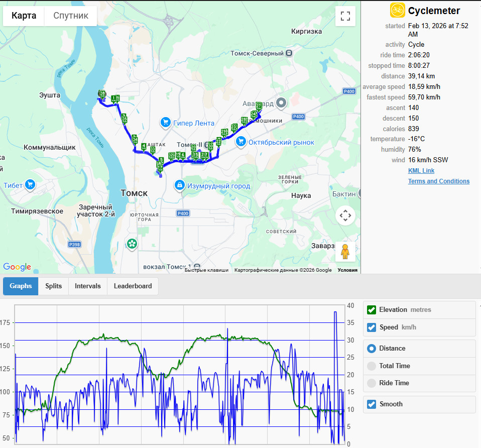Open the Leaderboard tab
Screen dimensions: 481x448
pos(133,286)
